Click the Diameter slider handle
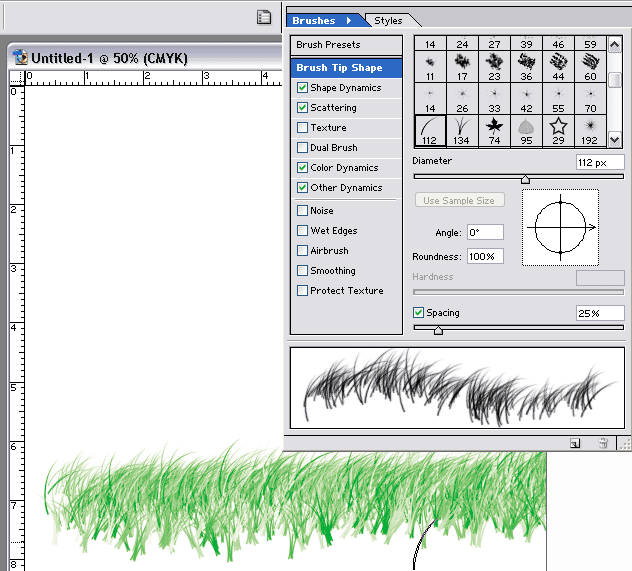The width and height of the screenshot is (632, 571). (525, 179)
